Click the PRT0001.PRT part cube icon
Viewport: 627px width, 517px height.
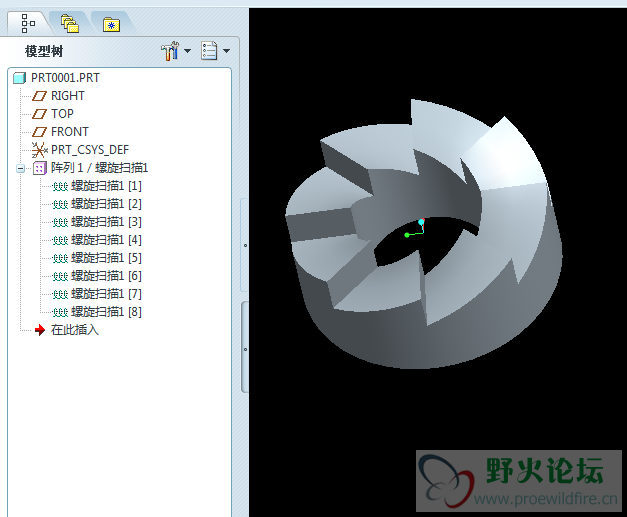pos(20,78)
